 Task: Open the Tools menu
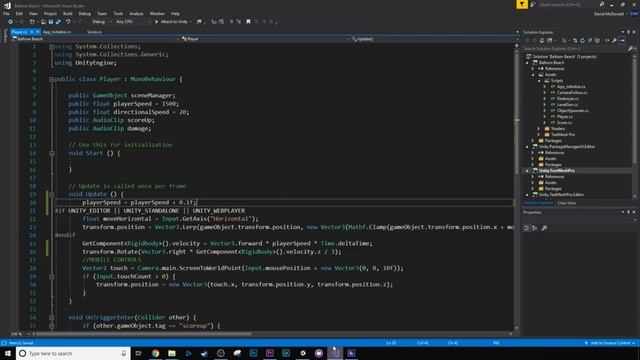[118, 13]
